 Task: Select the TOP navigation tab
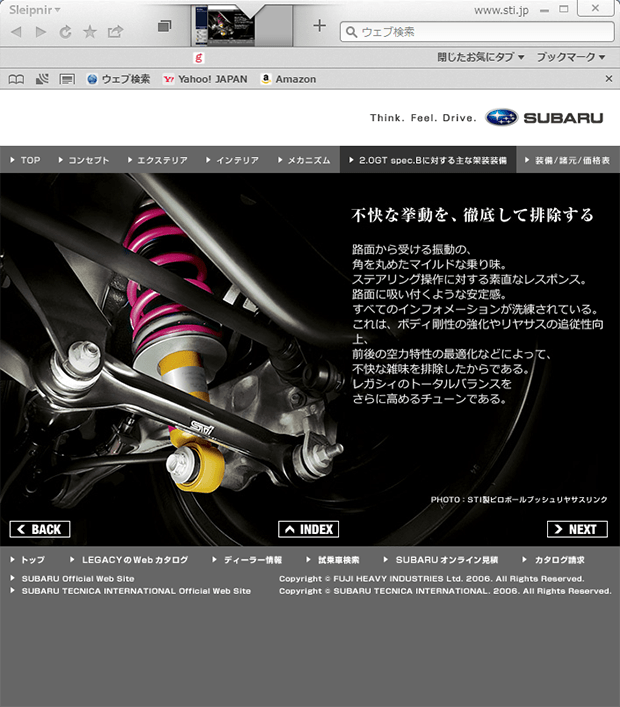(x=25, y=160)
